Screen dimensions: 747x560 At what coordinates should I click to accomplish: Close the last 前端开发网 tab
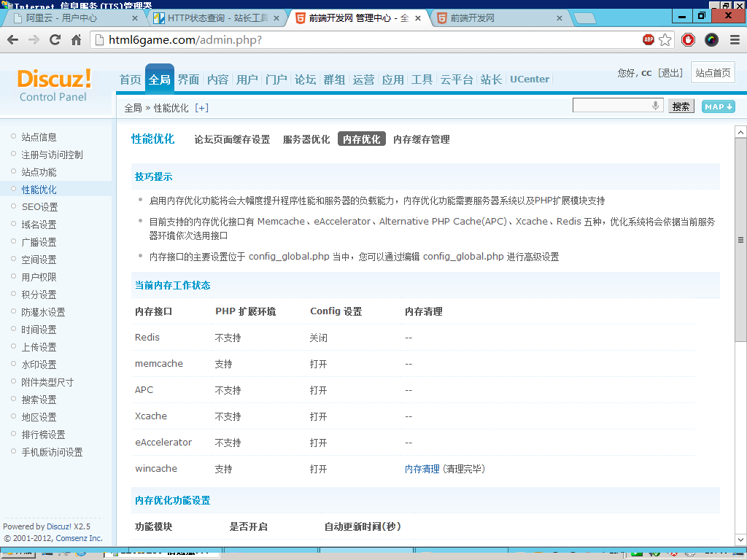(x=560, y=18)
